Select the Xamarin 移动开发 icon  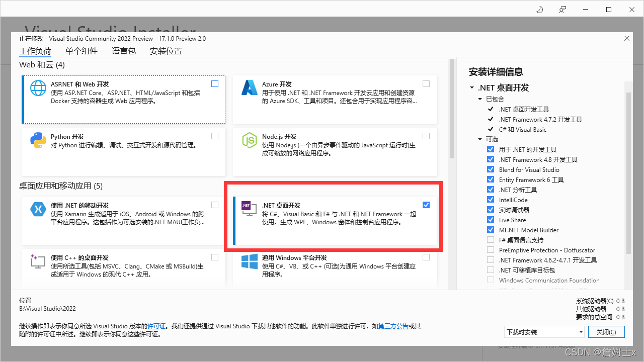[38, 209]
